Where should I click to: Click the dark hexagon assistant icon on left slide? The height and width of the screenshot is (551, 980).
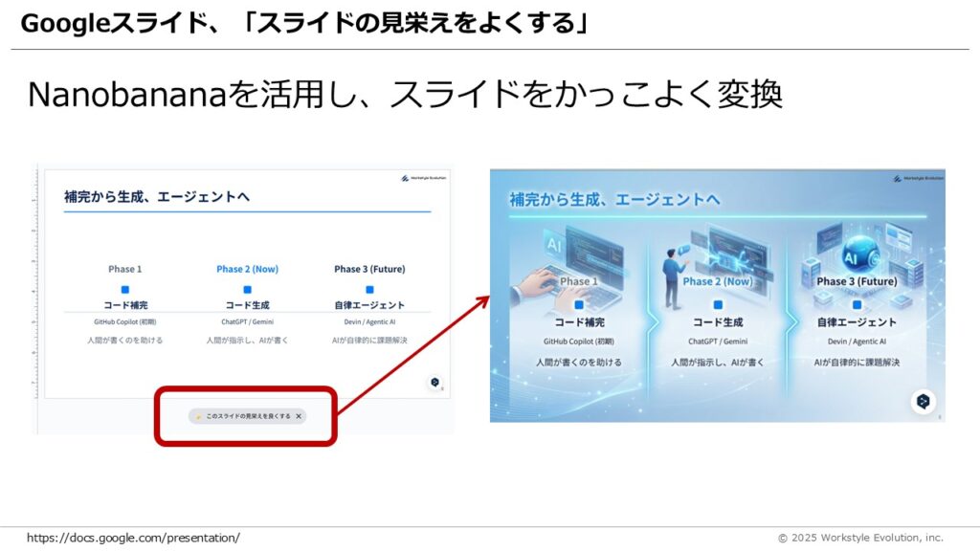tap(434, 380)
